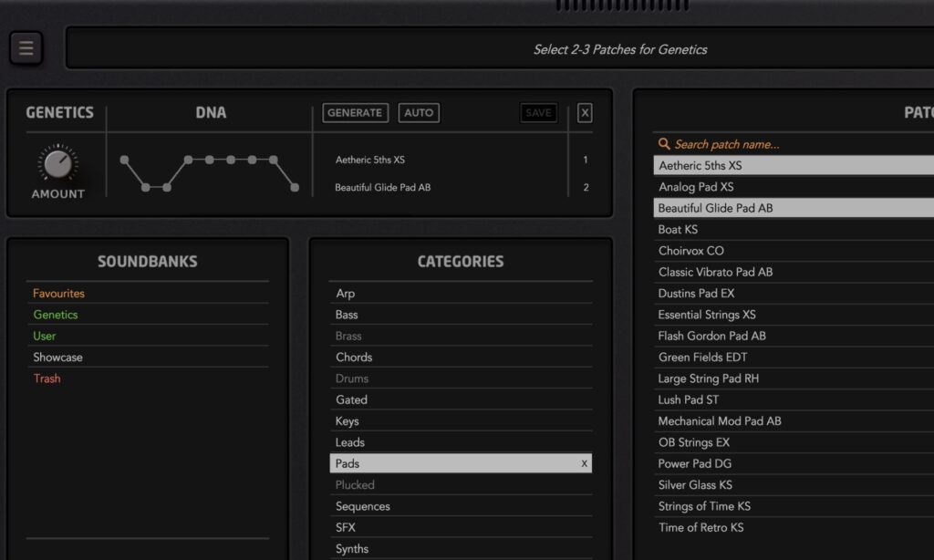934x560 pixels.
Task: Select the Choirvox CO patch
Action: 691,251
